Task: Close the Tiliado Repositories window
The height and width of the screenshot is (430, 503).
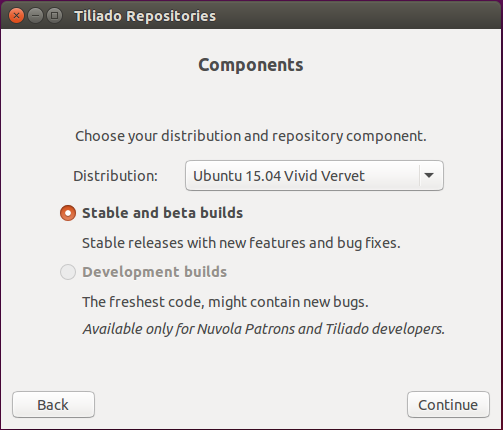Action: [x=16, y=16]
